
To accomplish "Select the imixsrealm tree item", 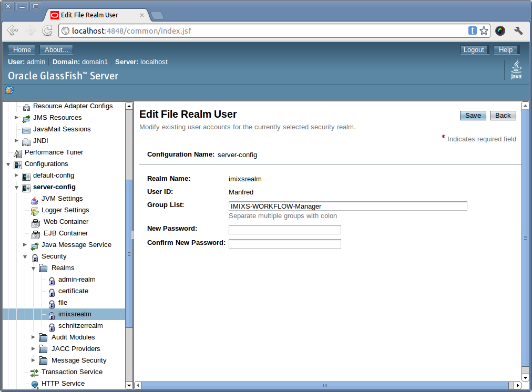I will [x=75, y=314].
